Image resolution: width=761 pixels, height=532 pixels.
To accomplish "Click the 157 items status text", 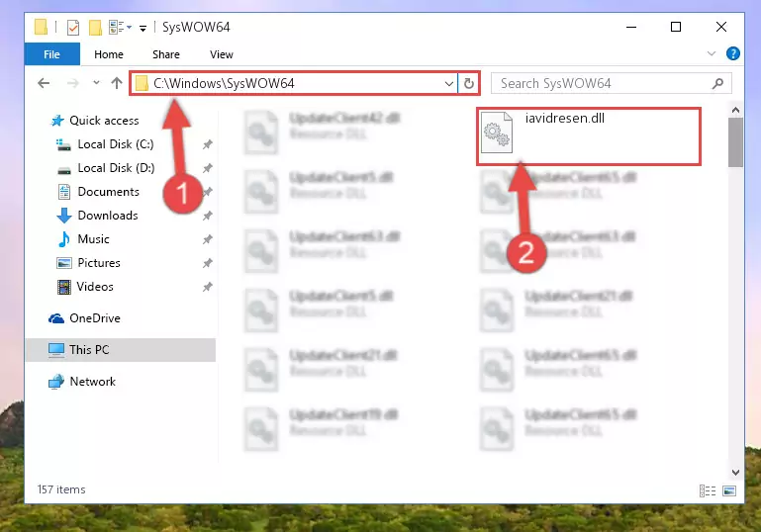I will (61, 489).
